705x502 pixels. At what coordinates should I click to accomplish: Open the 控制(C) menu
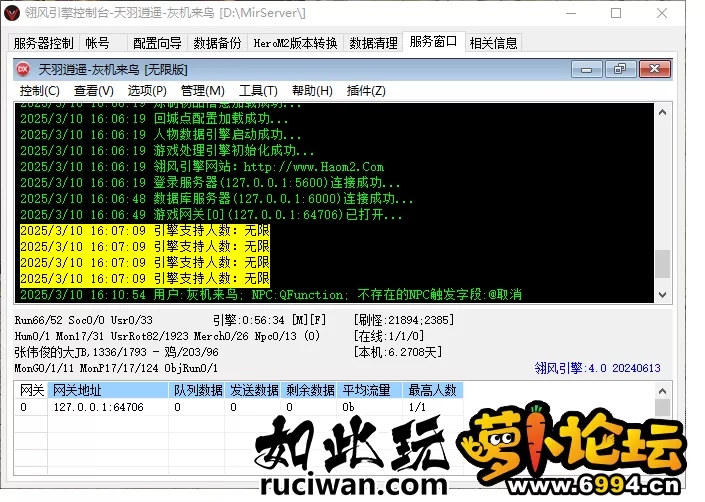pos(40,91)
